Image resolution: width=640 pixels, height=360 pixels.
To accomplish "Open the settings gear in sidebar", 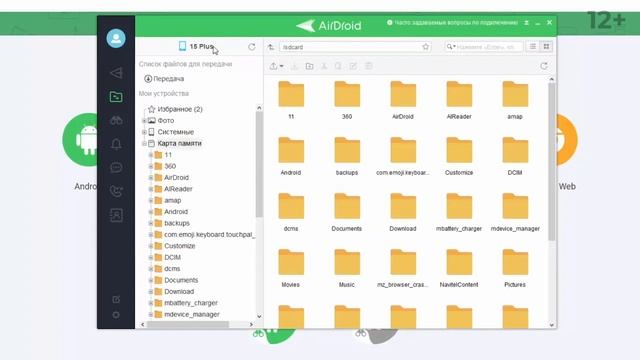I will [x=116, y=315].
